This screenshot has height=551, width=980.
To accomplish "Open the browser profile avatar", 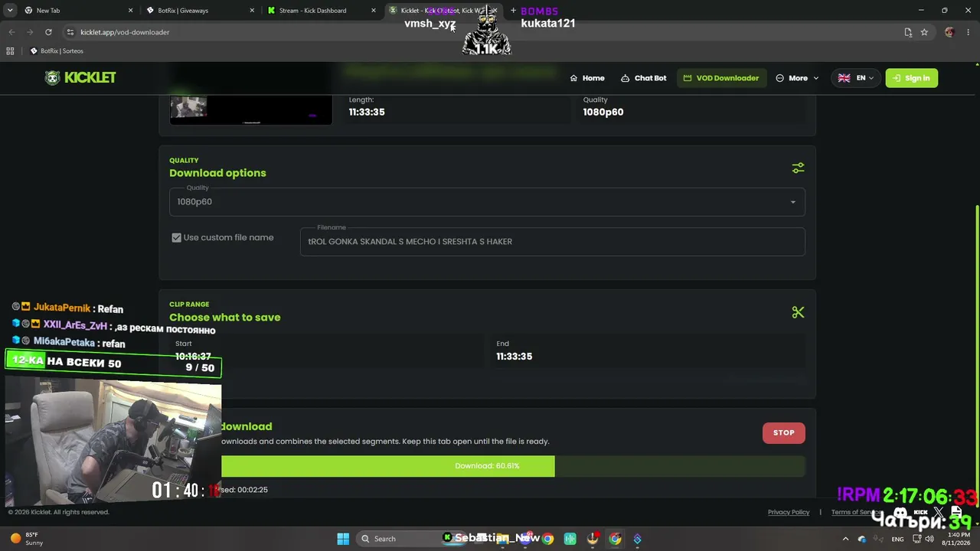I will 949,32.
